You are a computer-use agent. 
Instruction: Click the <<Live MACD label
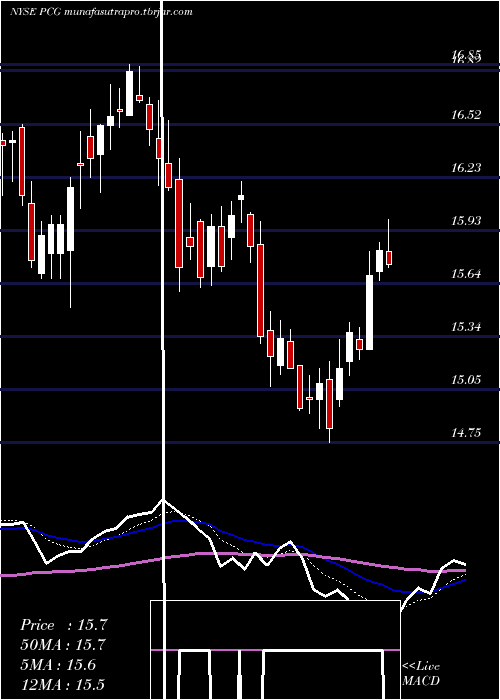click(421, 674)
